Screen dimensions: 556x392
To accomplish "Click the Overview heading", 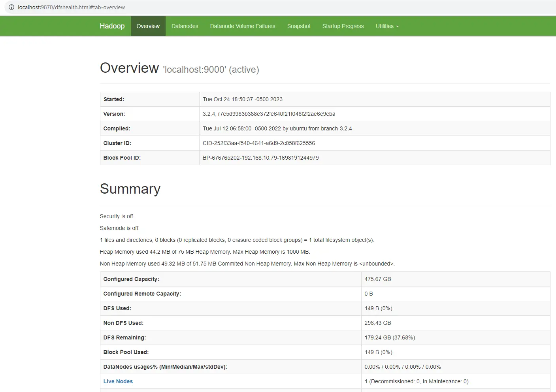I will pos(129,68).
